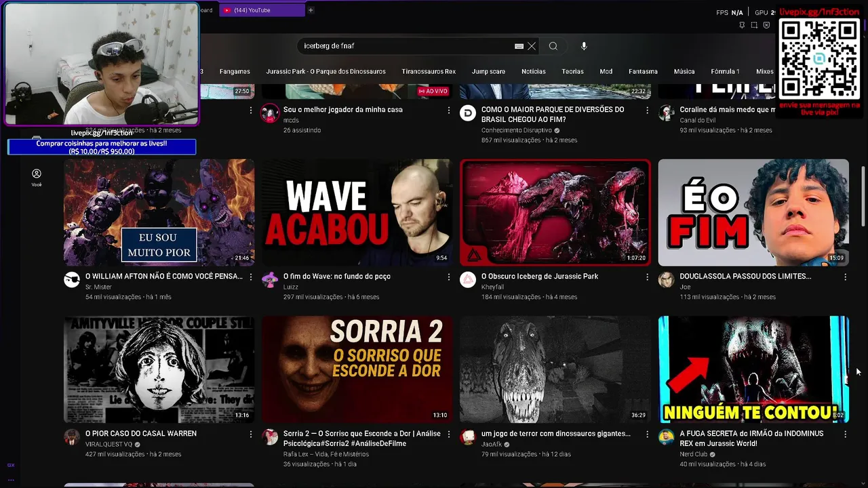This screenshot has height=488, width=868.
Task: Open options menu for 'DOUGLASSOLA PASSOU DOS LIMITES' video
Action: pyautogui.click(x=845, y=277)
